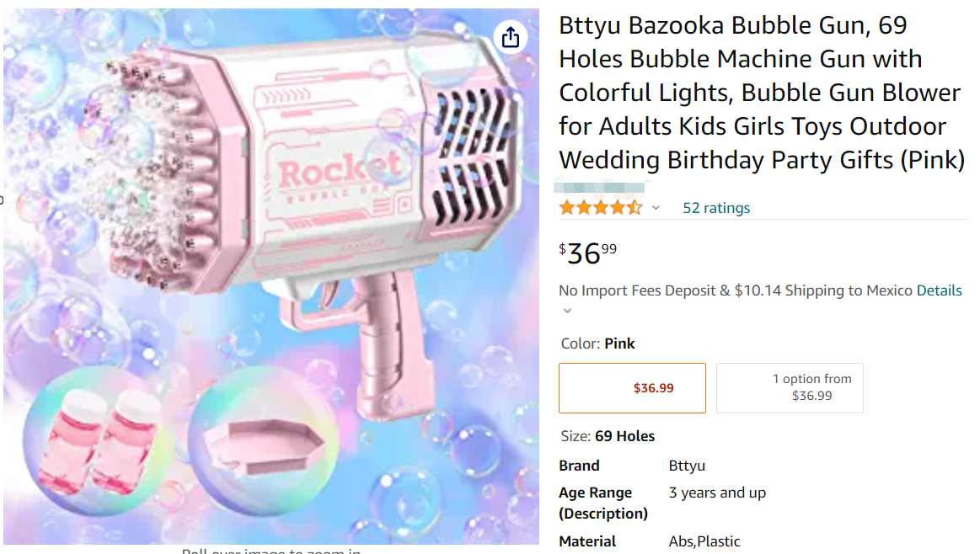Click the orange star rating icons

pyautogui.click(x=600, y=208)
